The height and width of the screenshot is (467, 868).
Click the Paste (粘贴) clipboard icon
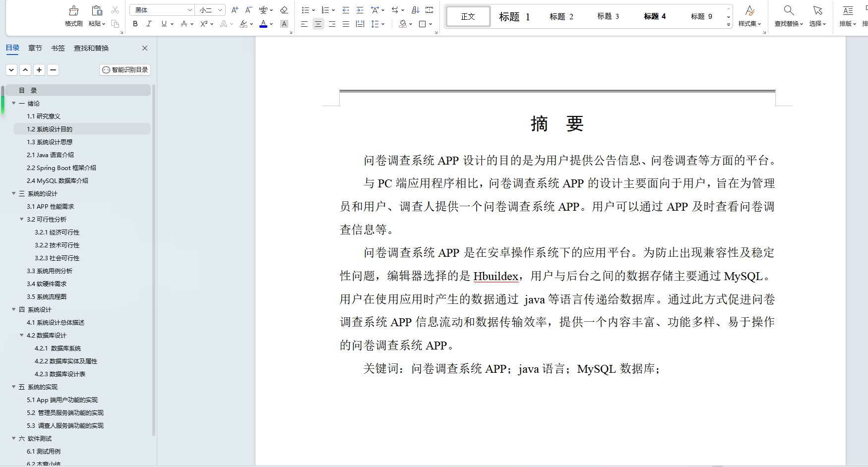tap(97, 10)
